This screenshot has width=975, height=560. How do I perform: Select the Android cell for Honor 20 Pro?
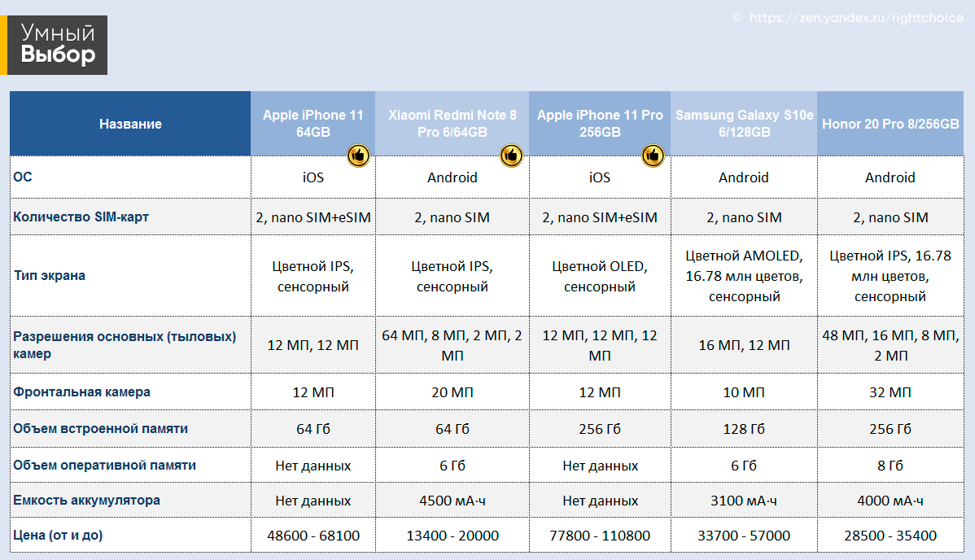click(890, 177)
